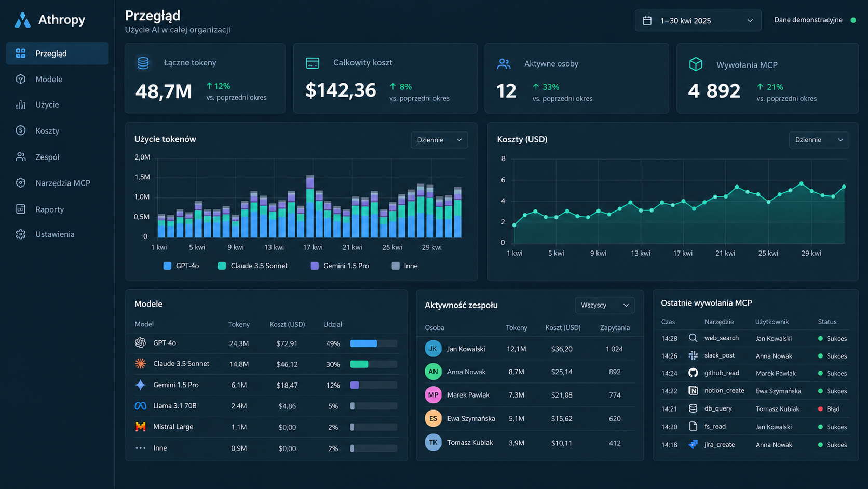Click the credit card icon for Całkowity koszt
Image resolution: width=868 pixels, height=489 pixels.
tap(313, 63)
